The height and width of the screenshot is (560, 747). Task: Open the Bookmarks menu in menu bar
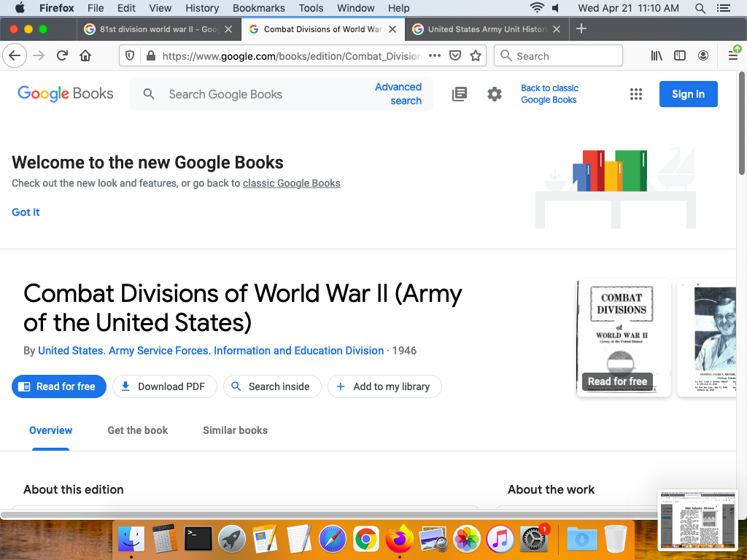coord(258,8)
